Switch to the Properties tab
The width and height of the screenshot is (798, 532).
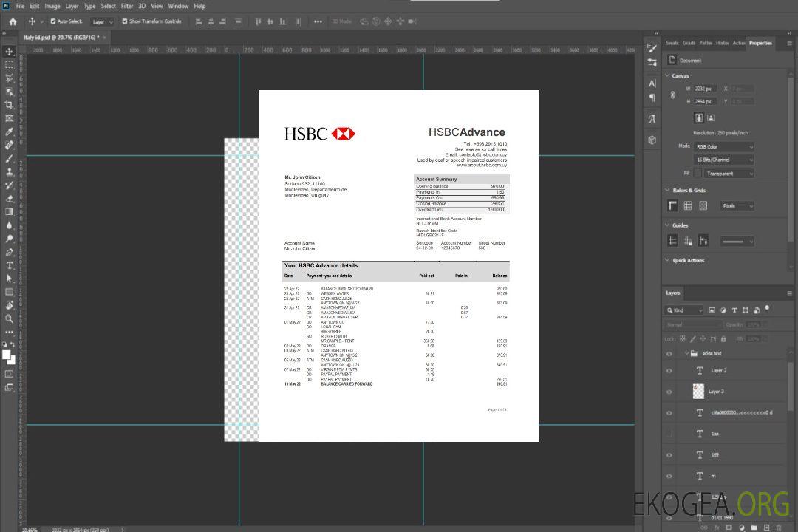tap(760, 43)
